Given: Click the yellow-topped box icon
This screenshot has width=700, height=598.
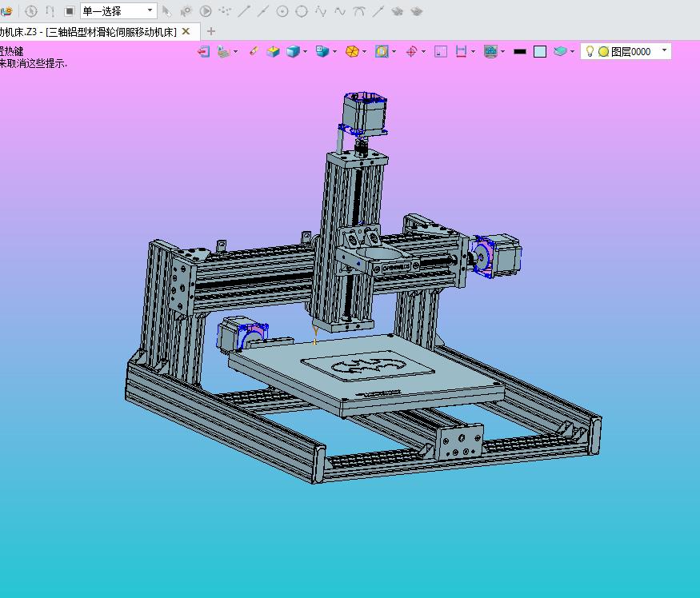Looking at the screenshot, I should click(273, 51).
